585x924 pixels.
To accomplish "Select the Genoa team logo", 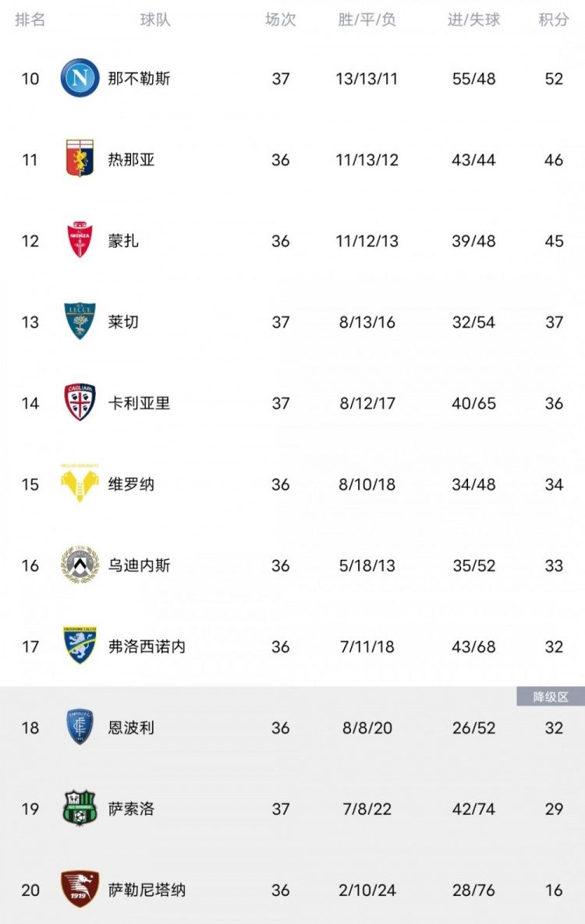I will click(80, 158).
